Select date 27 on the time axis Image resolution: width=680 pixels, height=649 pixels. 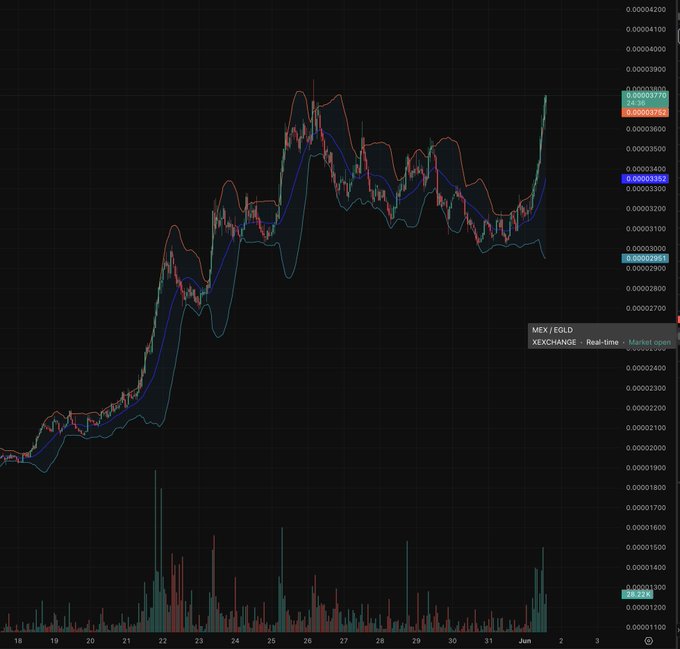(x=343, y=641)
